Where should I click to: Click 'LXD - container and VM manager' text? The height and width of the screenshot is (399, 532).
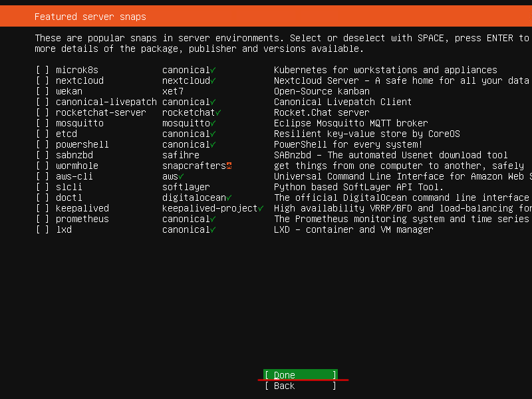354,229
